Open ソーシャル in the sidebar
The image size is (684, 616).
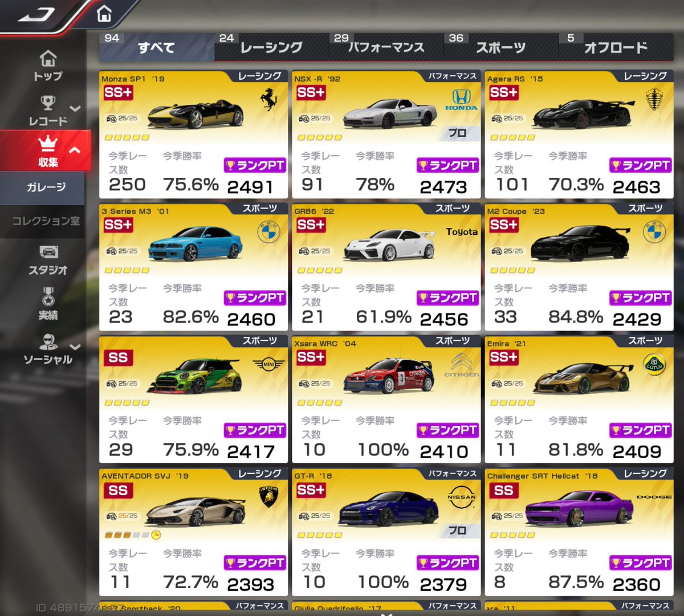[x=48, y=349]
